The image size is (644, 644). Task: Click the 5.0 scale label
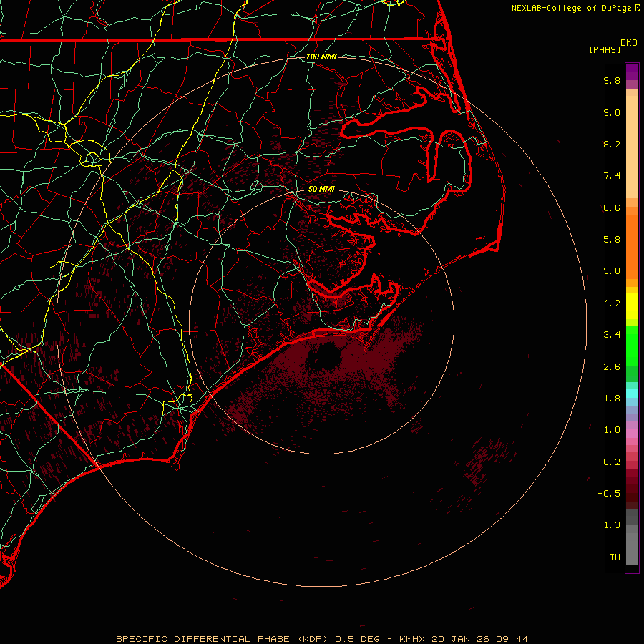[612, 271]
